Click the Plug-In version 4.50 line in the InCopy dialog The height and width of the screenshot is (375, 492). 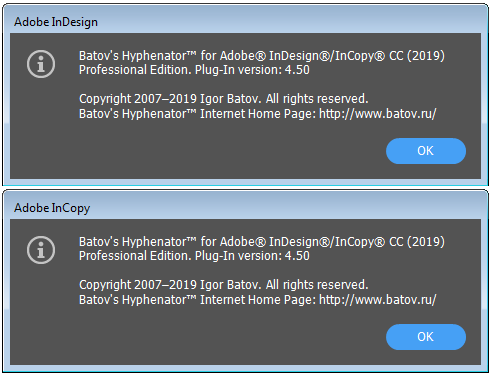194,256
